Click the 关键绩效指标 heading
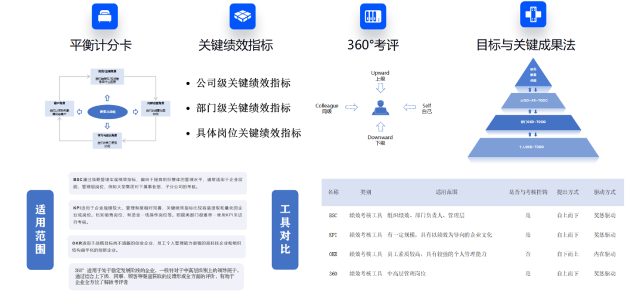 236,45
